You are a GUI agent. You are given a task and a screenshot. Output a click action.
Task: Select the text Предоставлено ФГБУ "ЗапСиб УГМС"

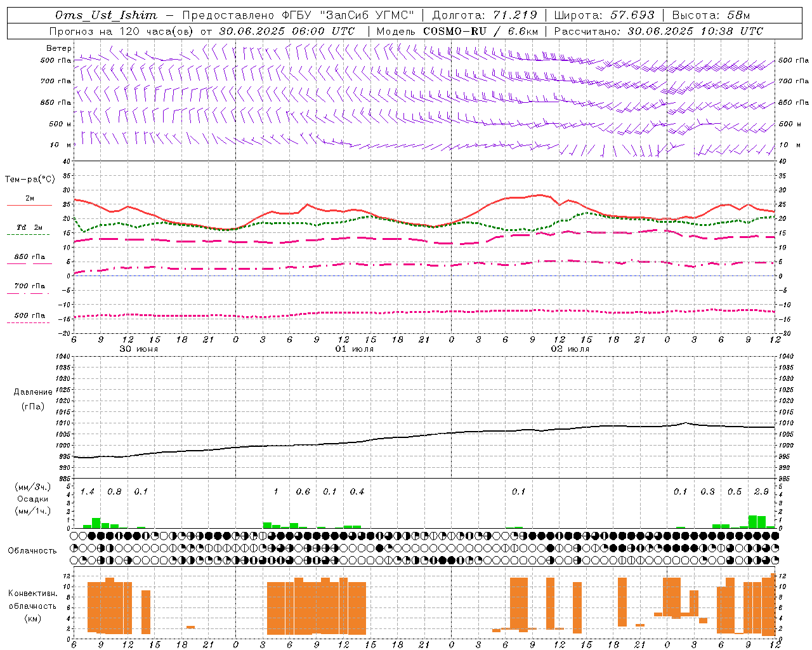(x=299, y=15)
